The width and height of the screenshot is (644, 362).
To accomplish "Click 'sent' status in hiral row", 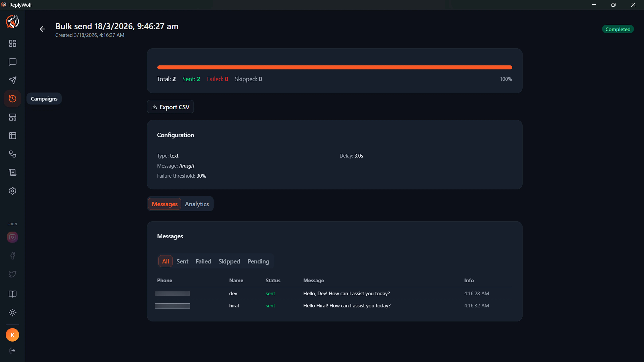I will point(270,306).
